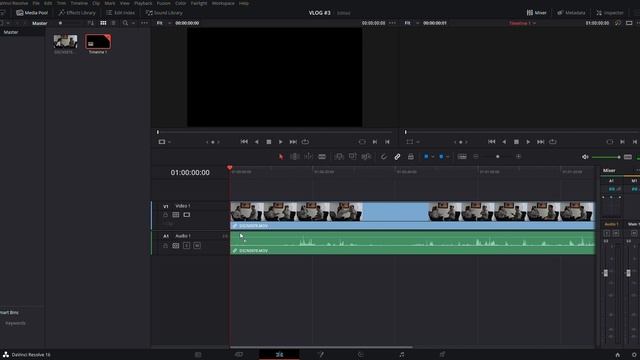Viewport: 640px width, 360px height.
Task: Open the Color menu
Action: click(x=180, y=3)
